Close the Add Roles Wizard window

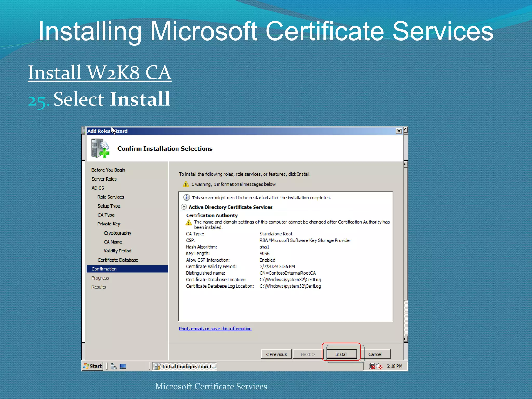tap(399, 131)
